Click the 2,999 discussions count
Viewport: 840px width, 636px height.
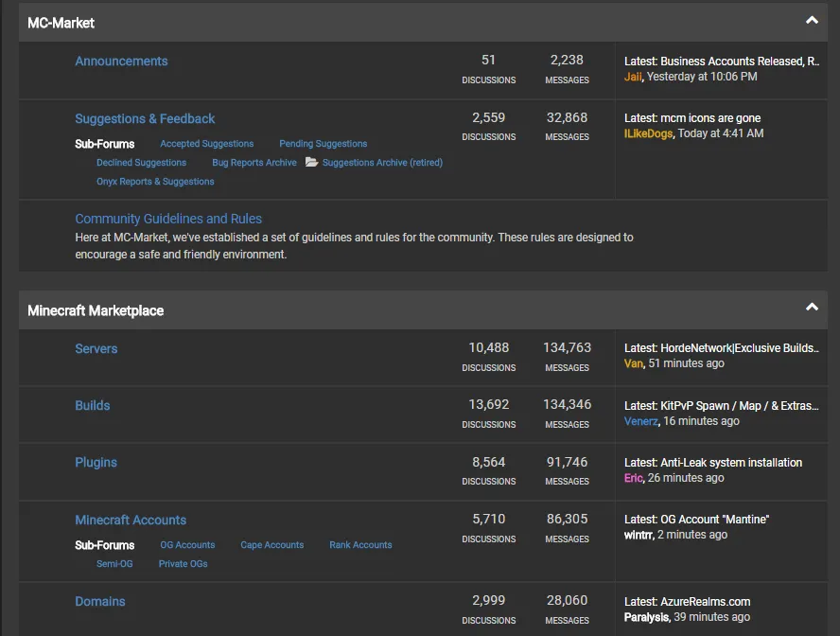tap(488, 600)
